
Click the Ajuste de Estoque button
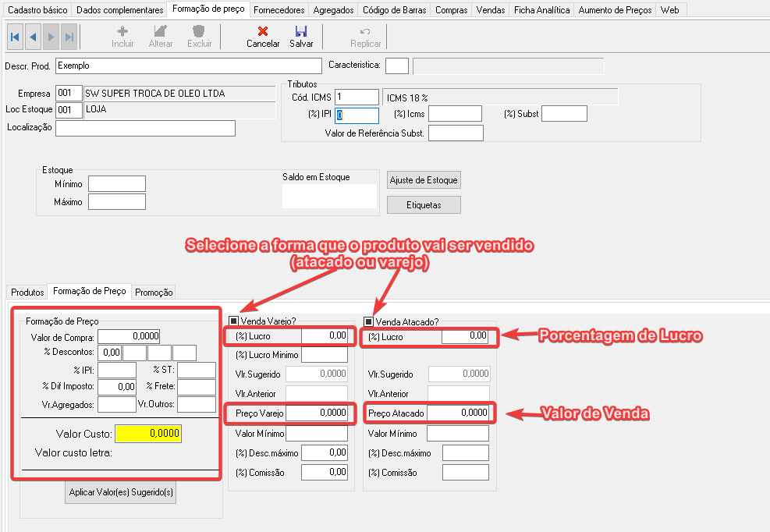pyautogui.click(x=424, y=180)
